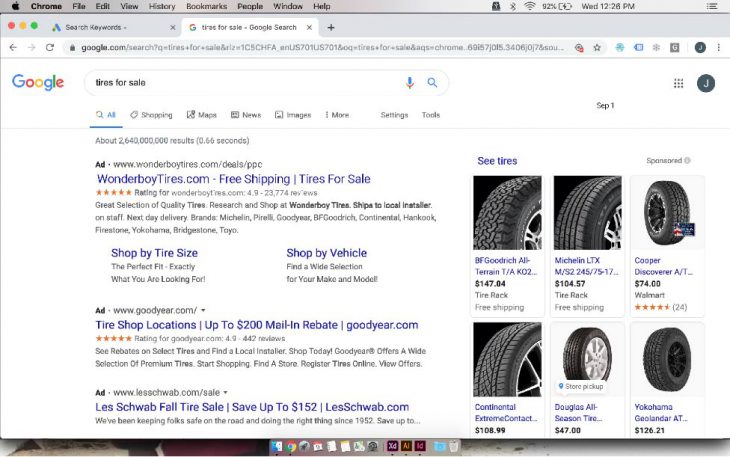This screenshot has width=730, height=457.
Task: Open Adobe XD from the Dock
Action: click(392, 446)
